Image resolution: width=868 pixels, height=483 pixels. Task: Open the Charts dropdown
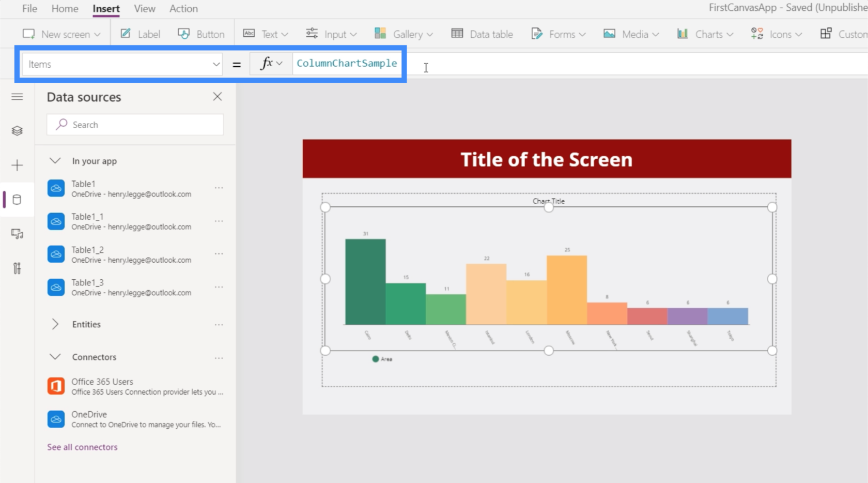pos(705,34)
